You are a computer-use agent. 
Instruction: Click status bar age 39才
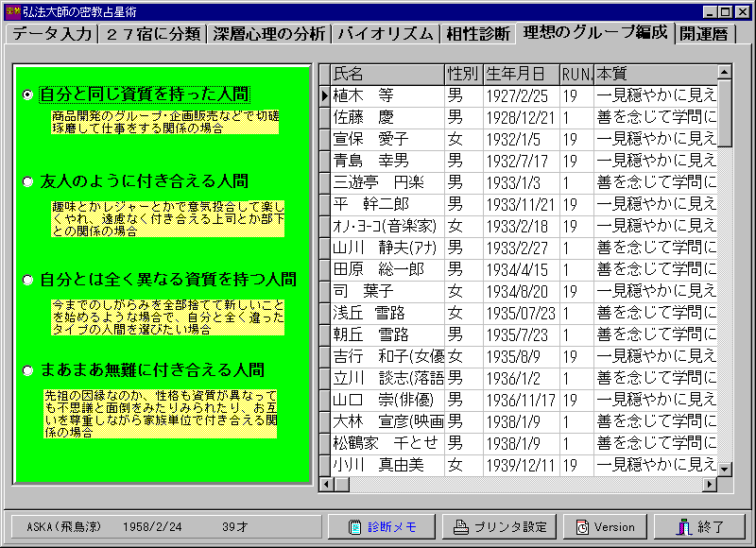pyautogui.click(x=234, y=527)
